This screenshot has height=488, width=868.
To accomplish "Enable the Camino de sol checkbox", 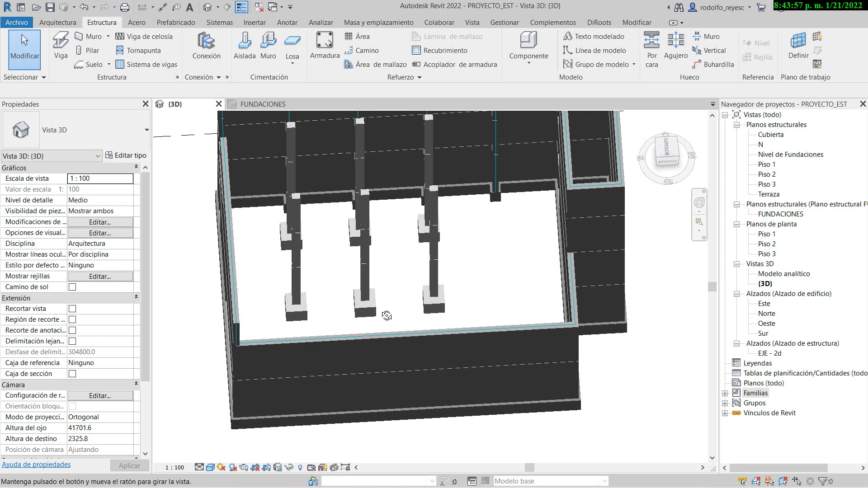I will [72, 287].
